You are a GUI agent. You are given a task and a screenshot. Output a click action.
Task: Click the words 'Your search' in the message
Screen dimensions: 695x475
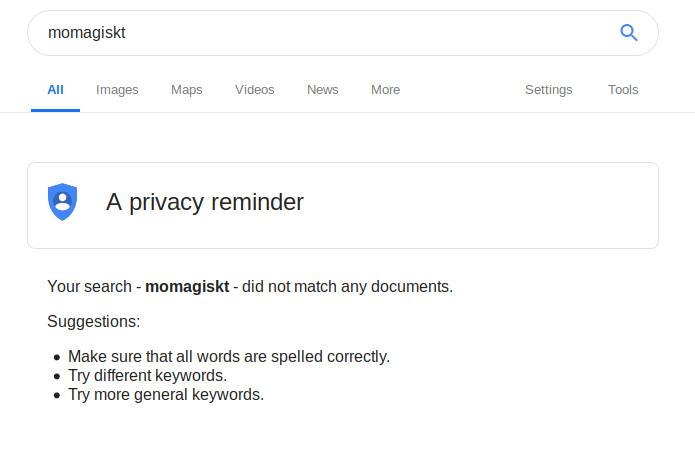tap(89, 287)
